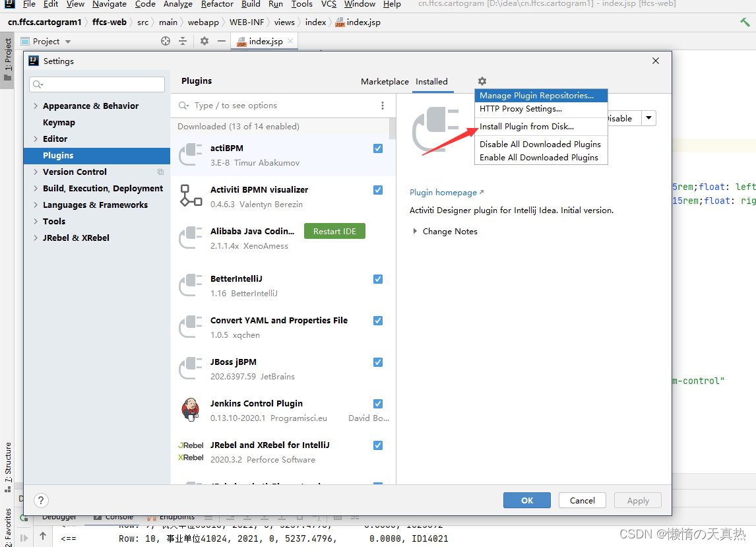
Task: Open the Refactor menu
Action: pyautogui.click(x=217, y=5)
